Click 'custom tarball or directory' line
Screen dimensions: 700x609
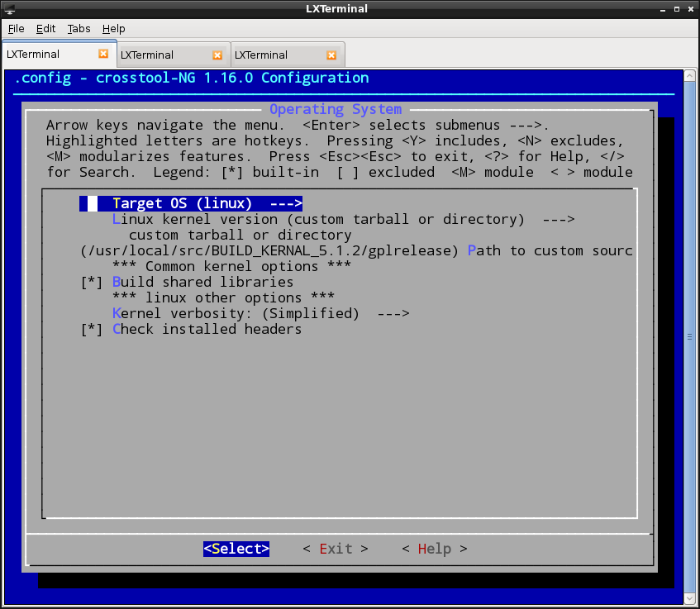point(240,235)
